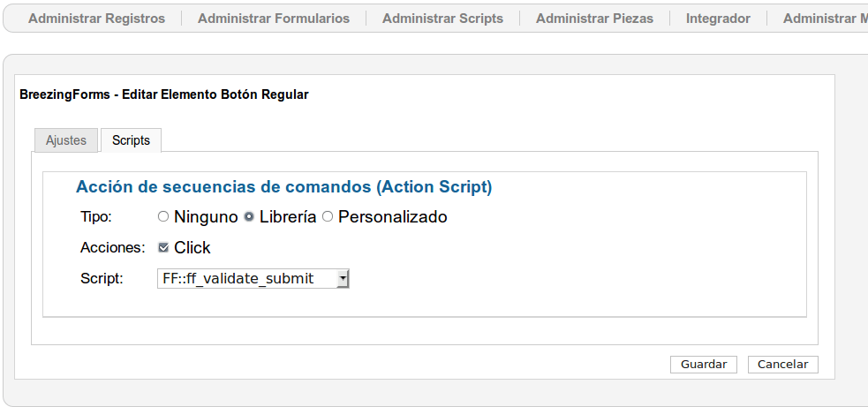The image size is (868, 407).
Task: Select the Librería radio option
Action: pos(249,216)
